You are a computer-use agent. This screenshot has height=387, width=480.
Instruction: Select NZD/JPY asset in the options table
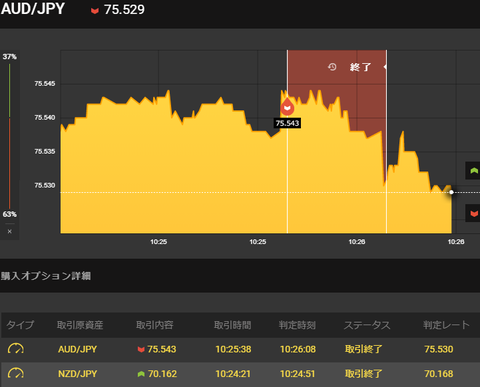(x=77, y=374)
